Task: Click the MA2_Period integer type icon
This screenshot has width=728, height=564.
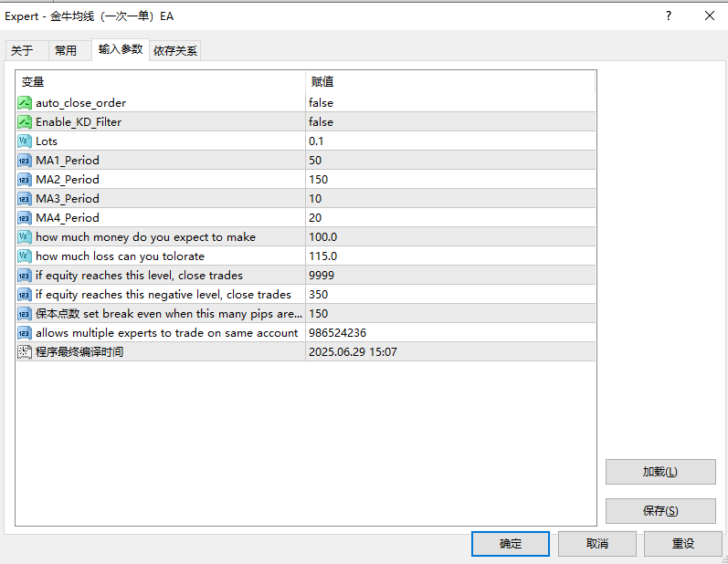Action: pyautogui.click(x=25, y=180)
